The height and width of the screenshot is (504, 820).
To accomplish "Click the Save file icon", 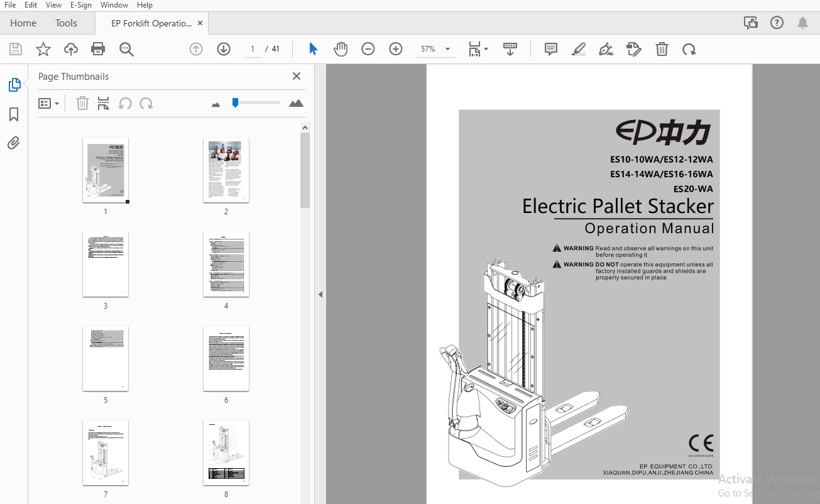I will click(16, 49).
